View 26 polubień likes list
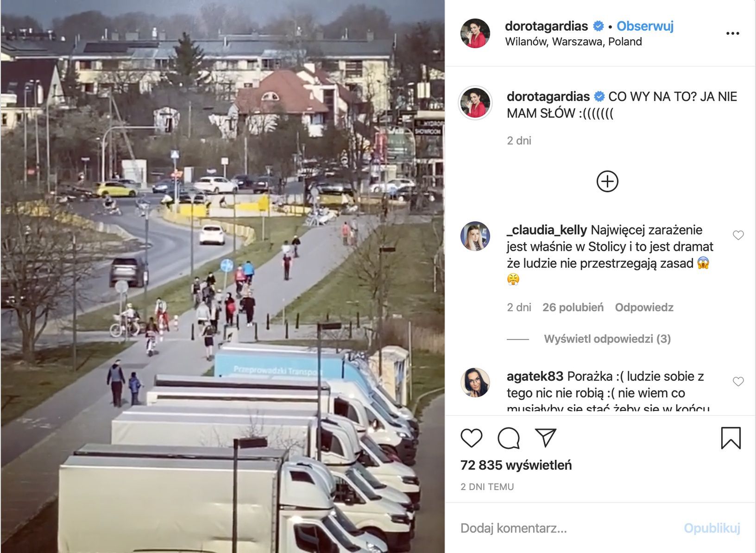 (573, 308)
